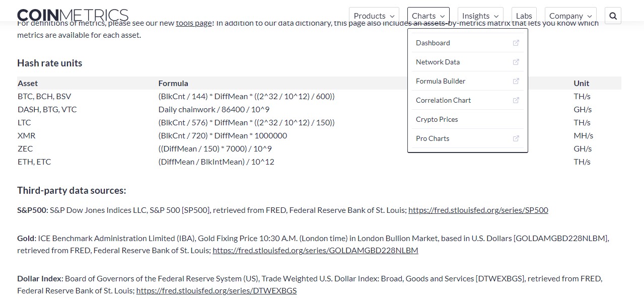Follow the tools page link
This screenshot has width=644, height=306.
click(x=194, y=23)
